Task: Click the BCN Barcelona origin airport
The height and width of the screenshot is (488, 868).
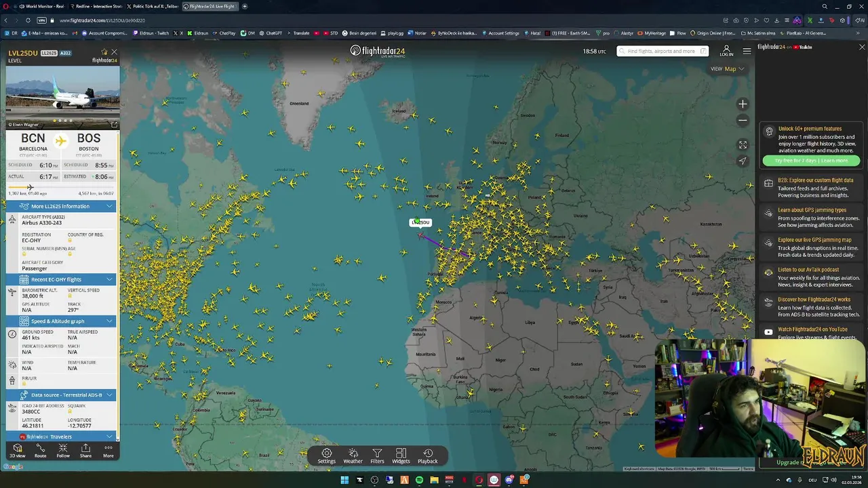Action: (33, 142)
